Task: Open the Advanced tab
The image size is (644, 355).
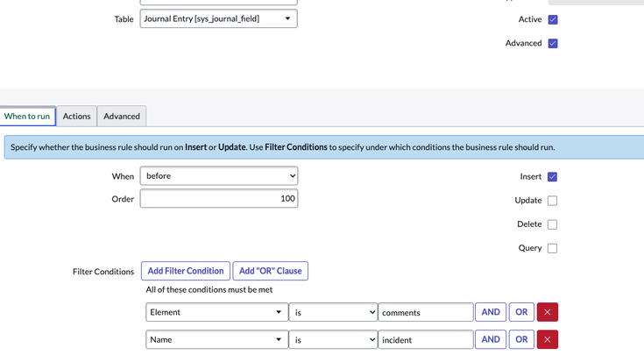Action: tap(122, 116)
